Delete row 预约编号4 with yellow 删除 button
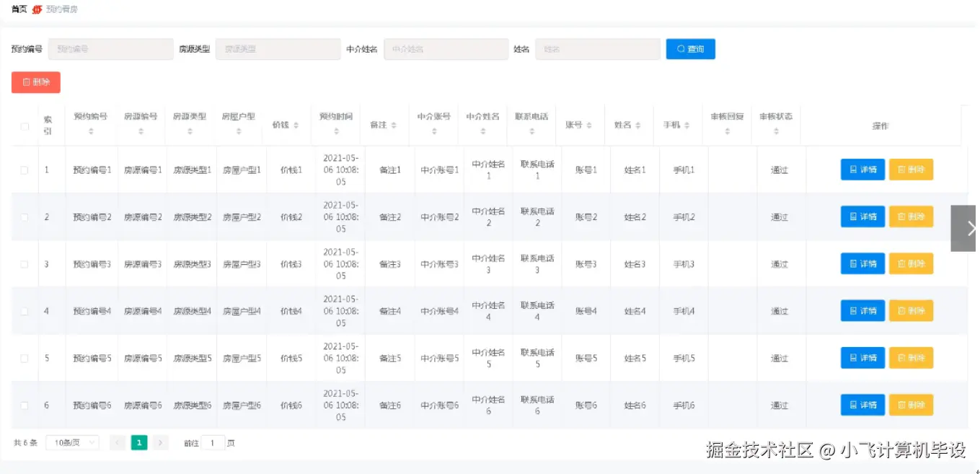Image resolution: width=980 pixels, height=474 pixels. 911,311
